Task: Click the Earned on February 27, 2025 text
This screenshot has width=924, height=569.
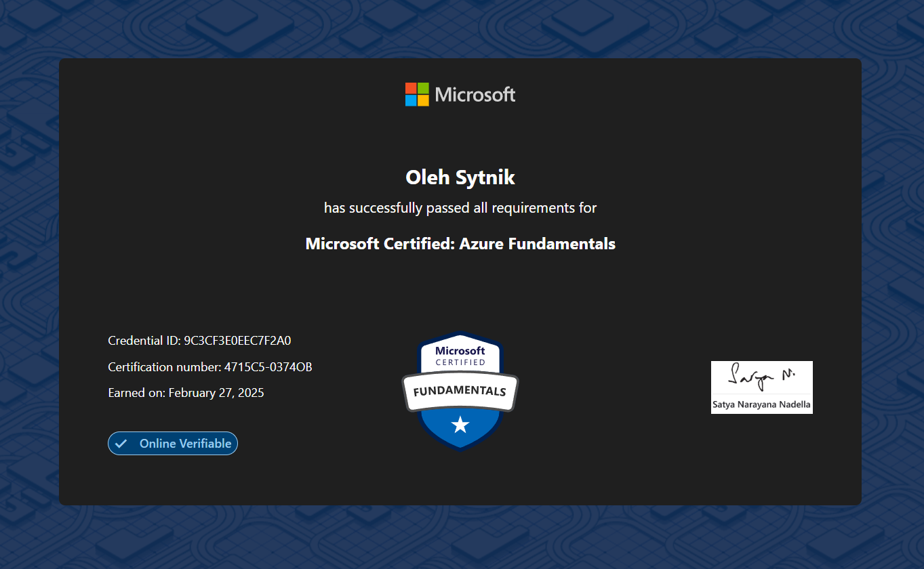Action: 186,393
